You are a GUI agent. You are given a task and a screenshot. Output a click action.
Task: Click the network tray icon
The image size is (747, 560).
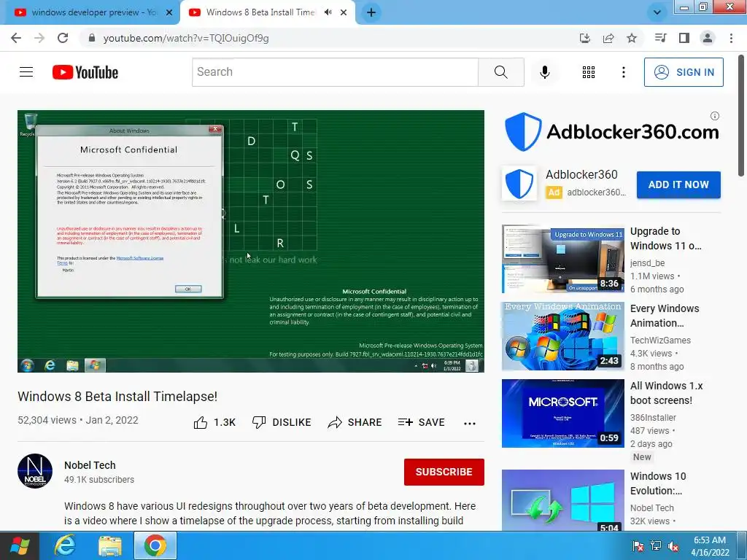coord(656,545)
